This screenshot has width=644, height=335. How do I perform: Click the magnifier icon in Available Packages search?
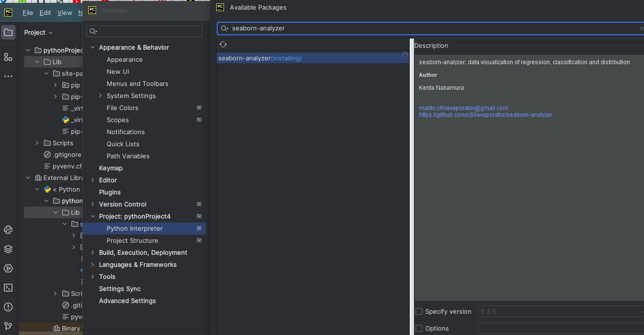(x=224, y=28)
